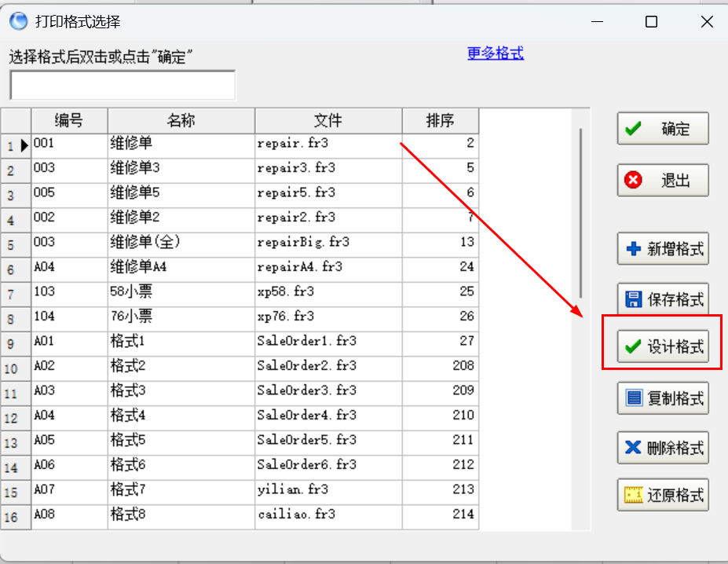The width and height of the screenshot is (728, 564).
Task: Focus the format search input box
Action: (123, 85)
